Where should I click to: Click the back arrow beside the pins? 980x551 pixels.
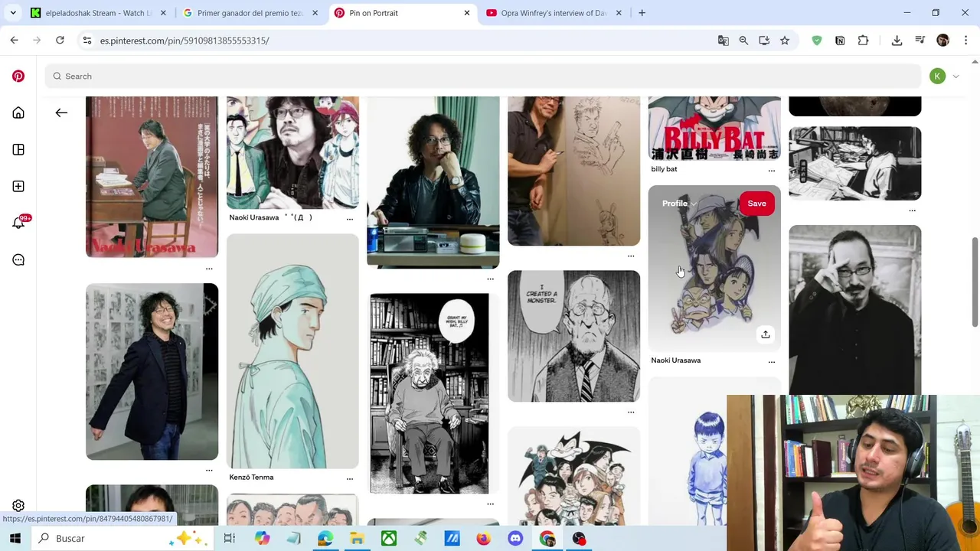(61, 113)
